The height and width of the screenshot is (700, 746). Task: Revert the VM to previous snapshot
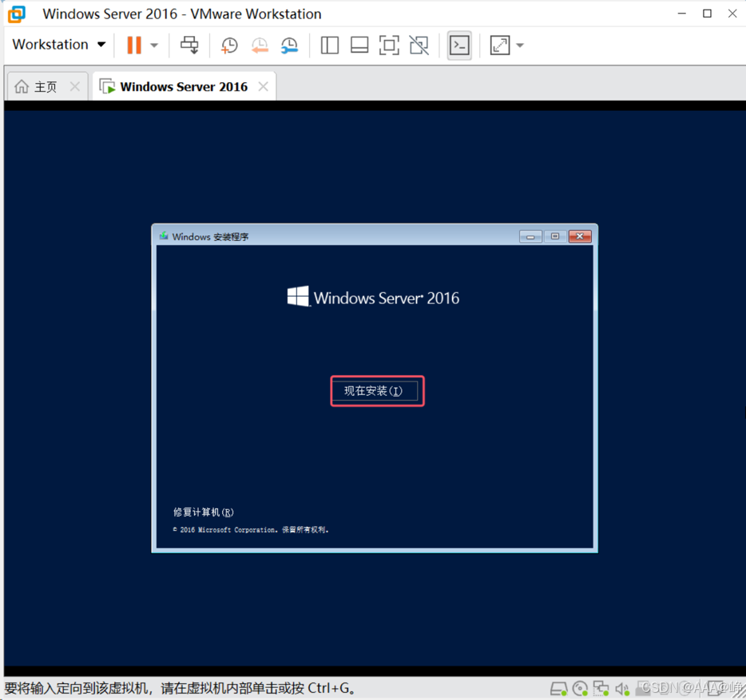tap(260, 45)
